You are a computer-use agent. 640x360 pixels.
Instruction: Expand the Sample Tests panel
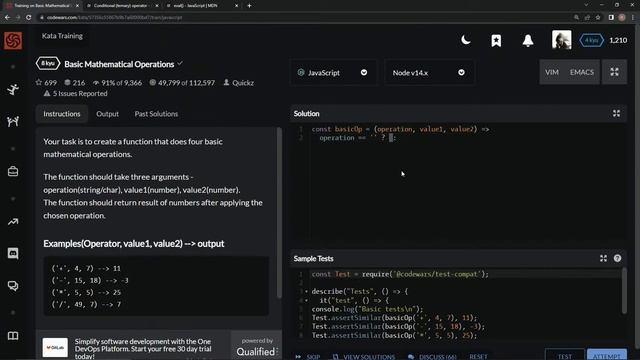(603, 258)
